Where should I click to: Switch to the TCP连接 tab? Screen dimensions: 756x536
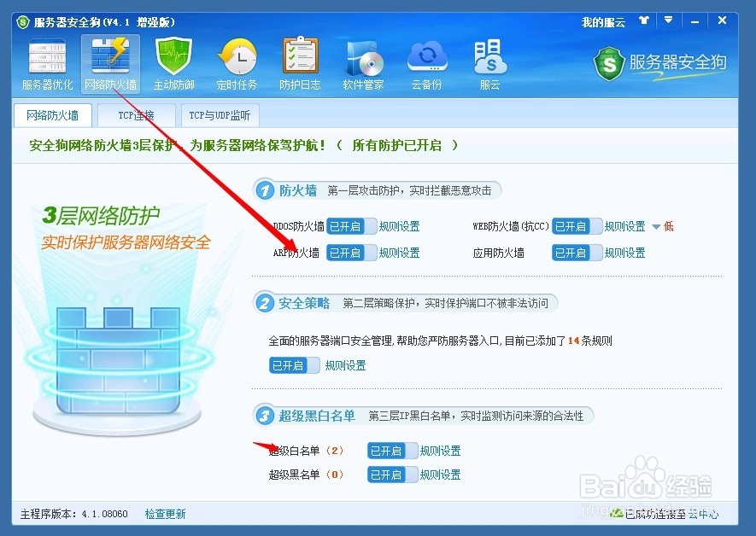(x=137, y=115)
